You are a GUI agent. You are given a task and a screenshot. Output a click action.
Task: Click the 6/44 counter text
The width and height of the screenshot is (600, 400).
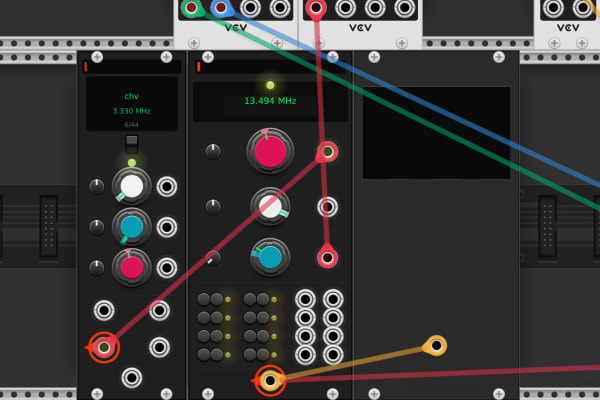131,125
